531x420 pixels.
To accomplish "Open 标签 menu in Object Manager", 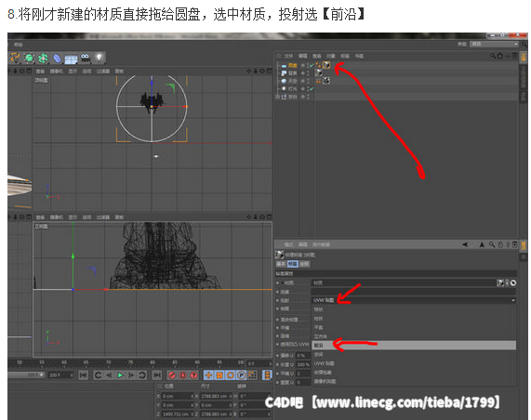I will point(345,56).
